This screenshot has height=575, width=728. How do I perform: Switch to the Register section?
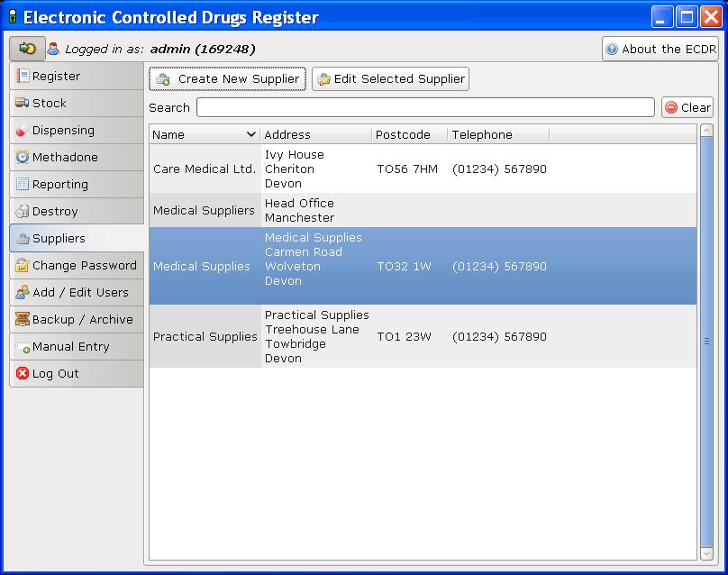coord(54,76)
